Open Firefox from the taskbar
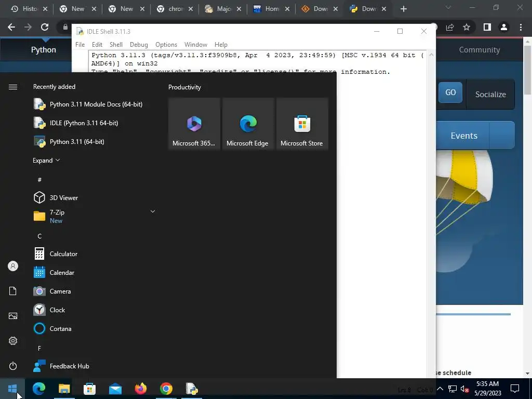 point(140,389)
